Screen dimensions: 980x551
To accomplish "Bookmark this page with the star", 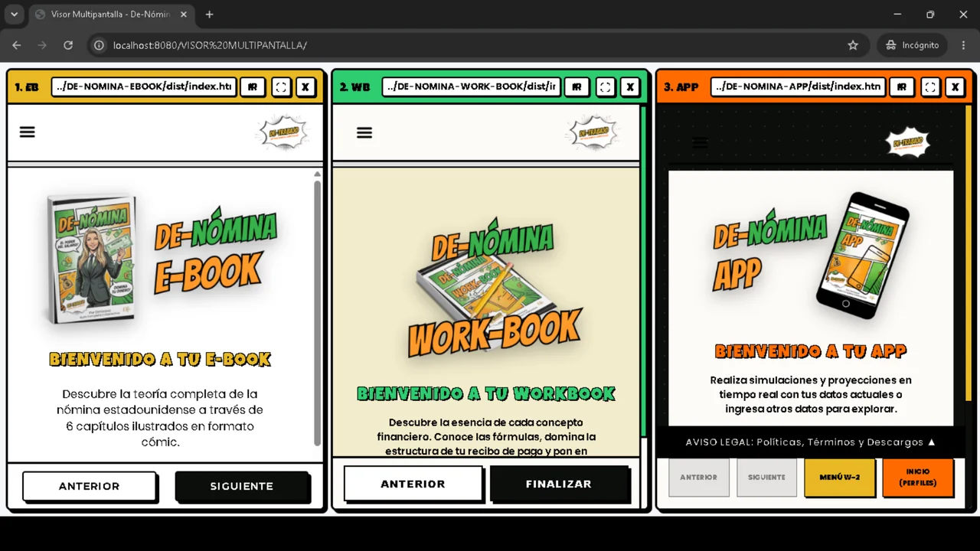I will [853, 45].
